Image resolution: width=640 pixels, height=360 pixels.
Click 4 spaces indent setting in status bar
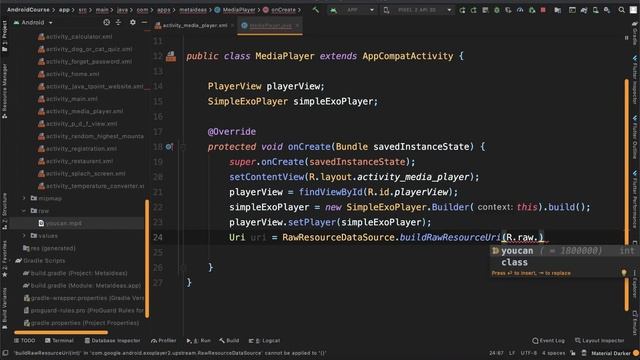point(553,353)
